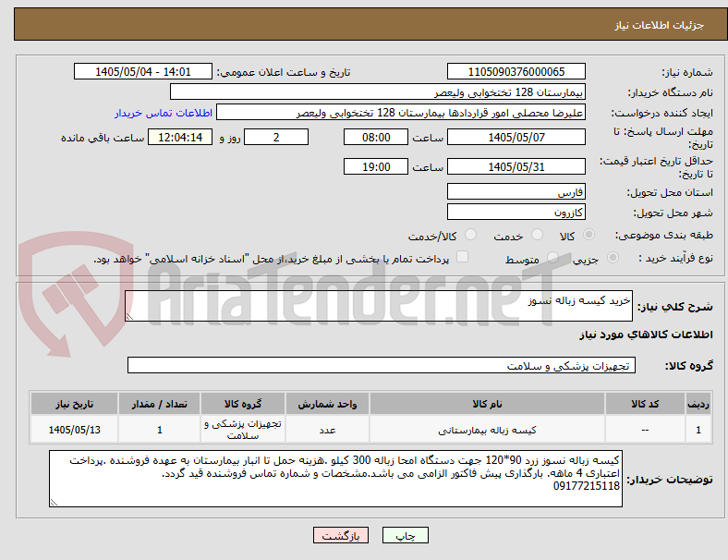Click the label طبقه بندی موضوعی

[x=664, y=235]
